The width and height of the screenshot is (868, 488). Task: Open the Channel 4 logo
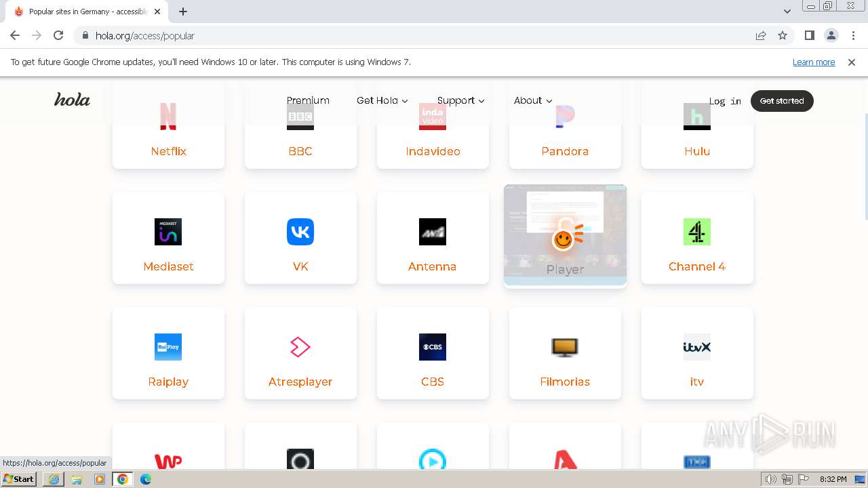click(697, 232)
